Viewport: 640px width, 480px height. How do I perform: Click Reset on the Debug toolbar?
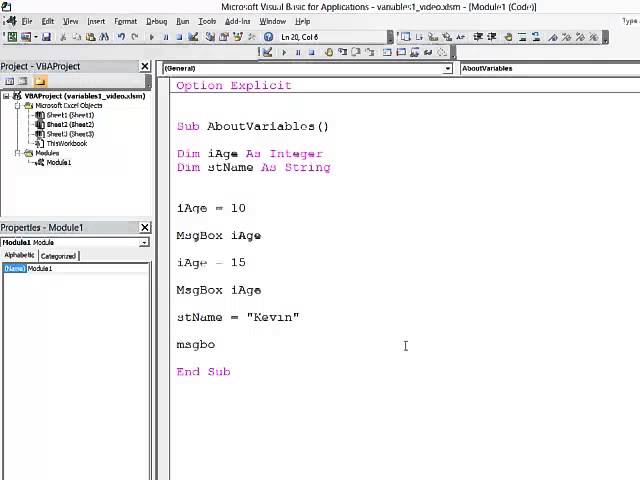pos(312,52)
